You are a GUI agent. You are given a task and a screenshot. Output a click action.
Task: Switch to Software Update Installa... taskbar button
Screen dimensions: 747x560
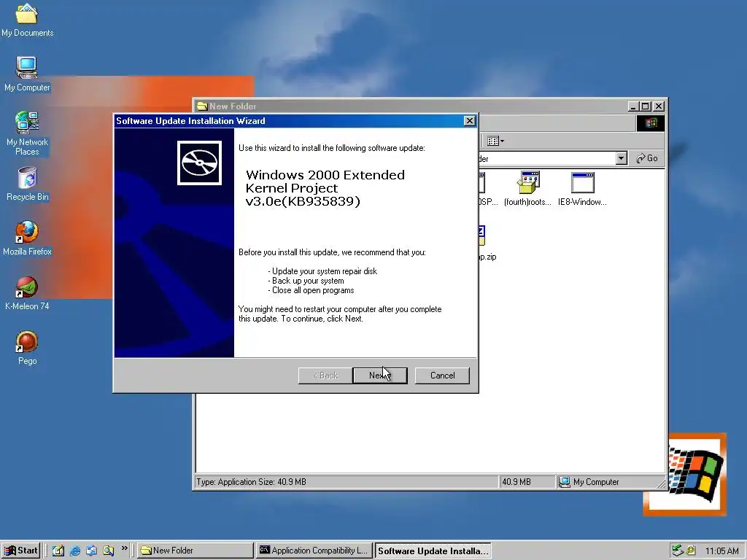click(433, 551)
